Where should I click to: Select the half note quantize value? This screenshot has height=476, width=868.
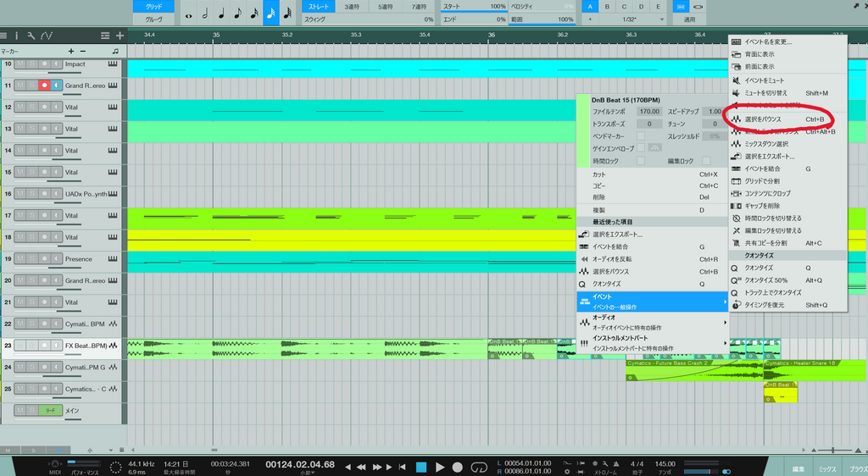click(x=205, y=14)
